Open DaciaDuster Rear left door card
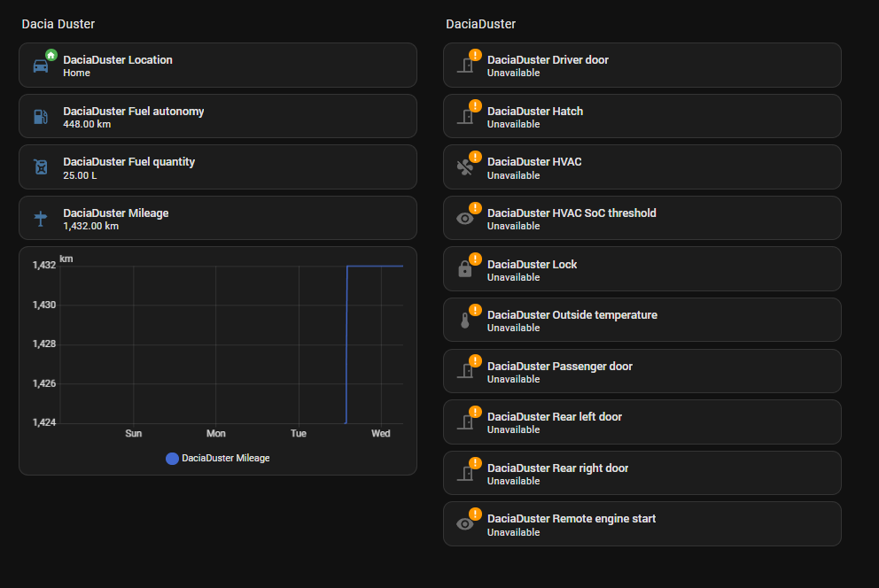The image size is (879, 588). 642,422
